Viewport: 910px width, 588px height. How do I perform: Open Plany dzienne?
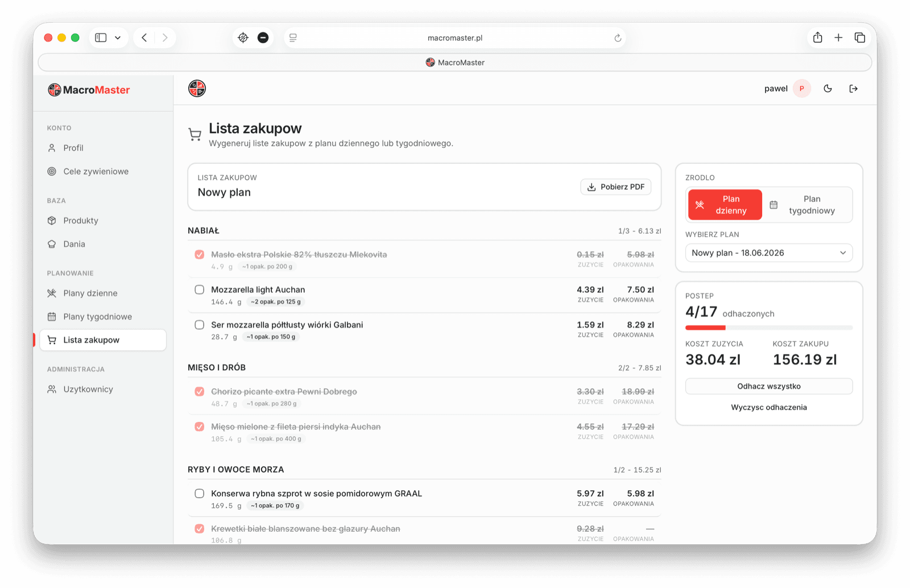103,293
